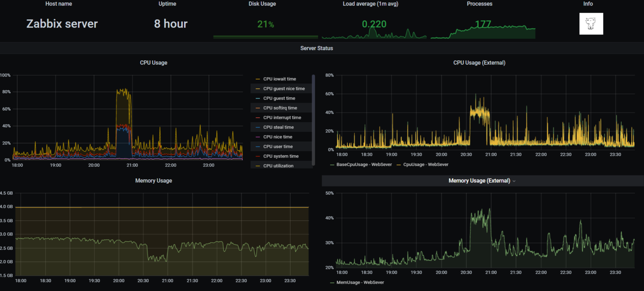Open the Memory Usage (External) panel menu chevron
The height and width of the screenshot is (291, 644).
pyautogui.click(x=514, y=181)
